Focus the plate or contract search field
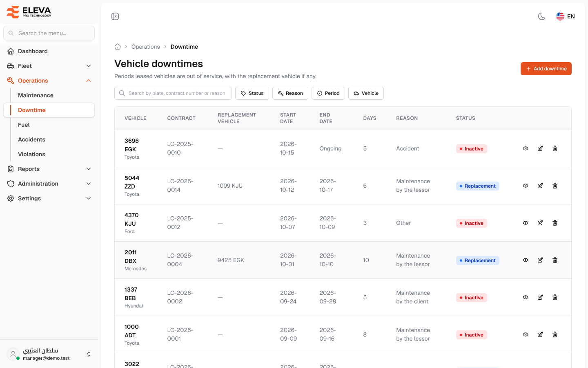588x368 pixels. [x=173, y=93]
